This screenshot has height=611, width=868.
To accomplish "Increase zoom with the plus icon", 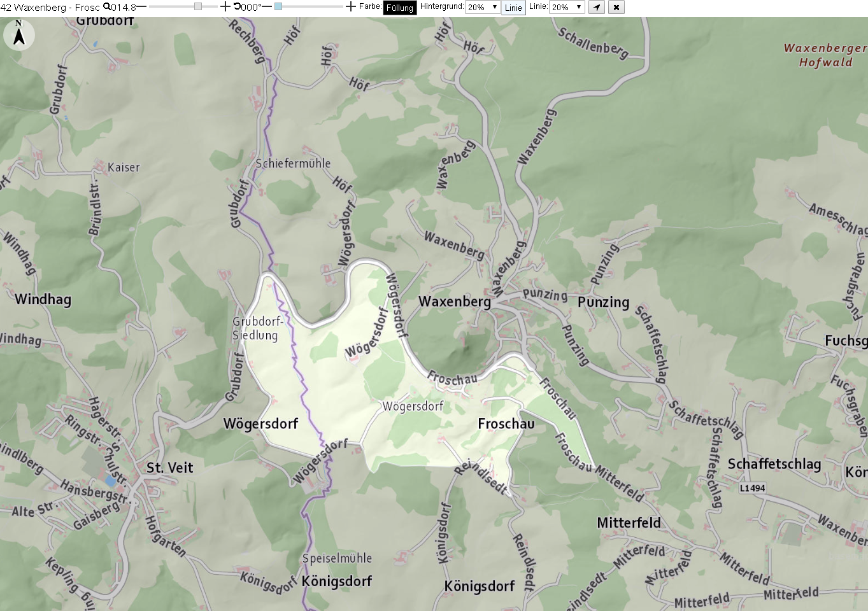I will coord(225,7).
